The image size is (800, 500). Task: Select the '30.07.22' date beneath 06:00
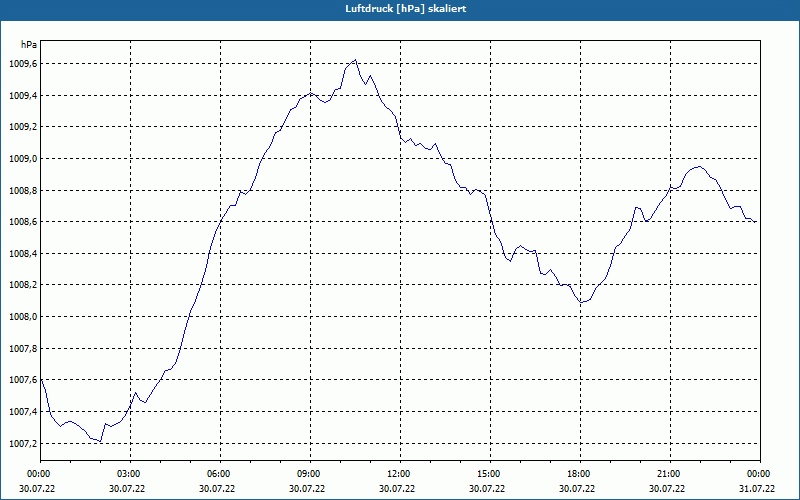(217, 488)
